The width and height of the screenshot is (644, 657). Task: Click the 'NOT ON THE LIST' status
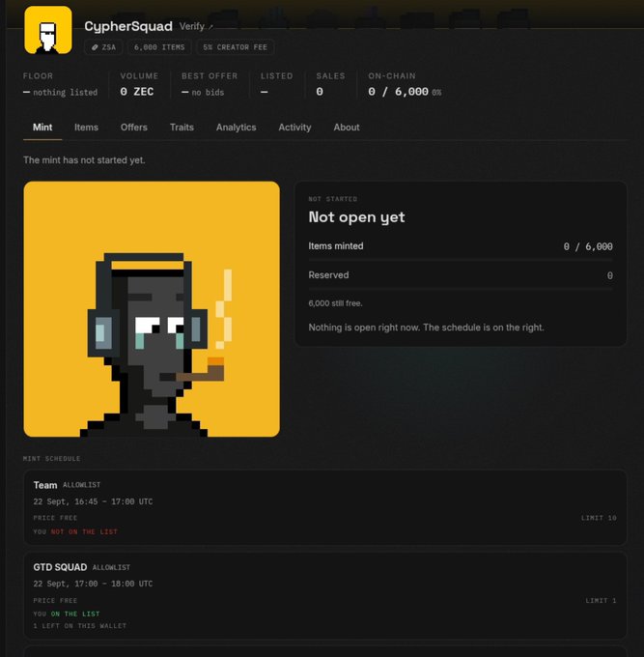(x=84, y=531)
